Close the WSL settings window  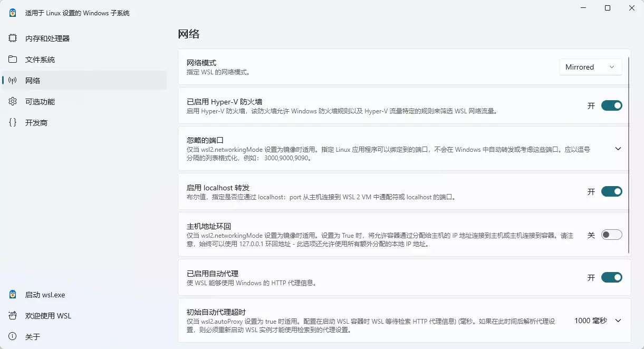tap(632, 8)
